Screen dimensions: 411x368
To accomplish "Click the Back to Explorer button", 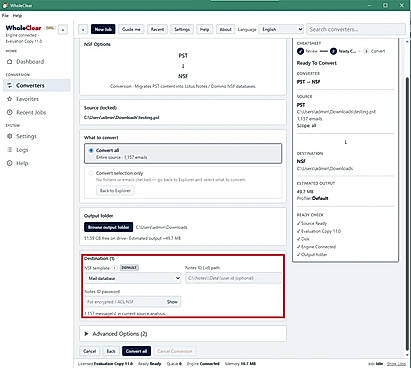I will (x=115, y=190).
